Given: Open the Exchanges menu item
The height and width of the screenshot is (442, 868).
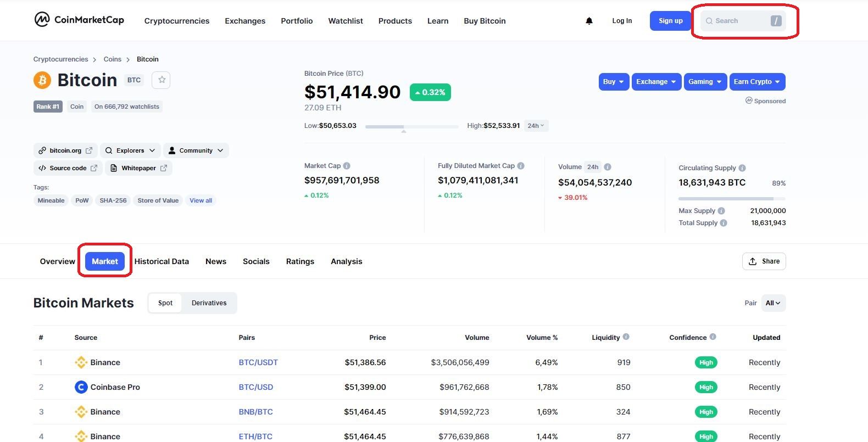Looking at the screenshot, I should pyautogui.click(x=245, y=21).
